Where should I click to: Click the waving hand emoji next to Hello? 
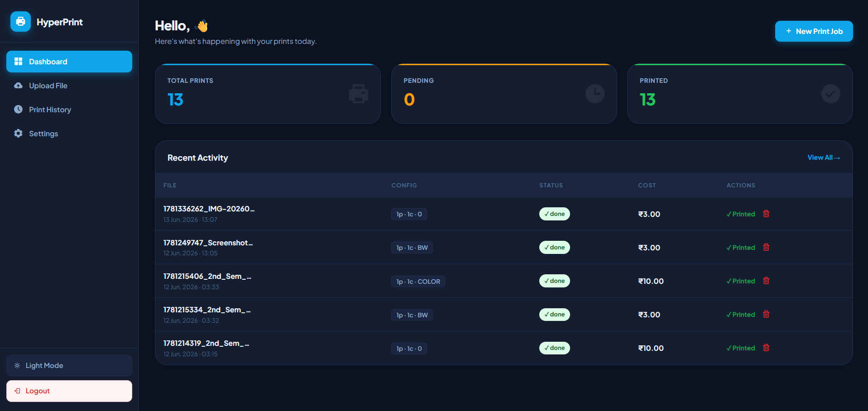pos(201,26)
